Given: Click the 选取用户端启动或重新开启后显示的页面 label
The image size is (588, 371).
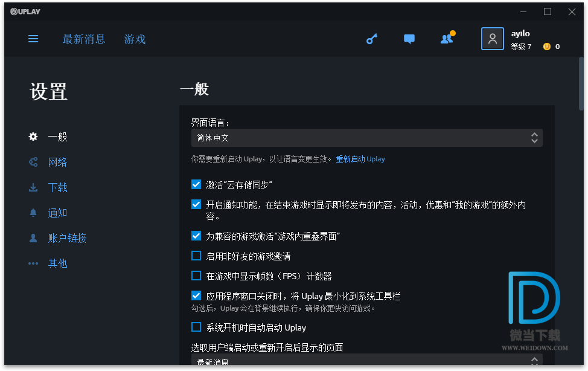Looking at the screenshot, I should point(267,347).
